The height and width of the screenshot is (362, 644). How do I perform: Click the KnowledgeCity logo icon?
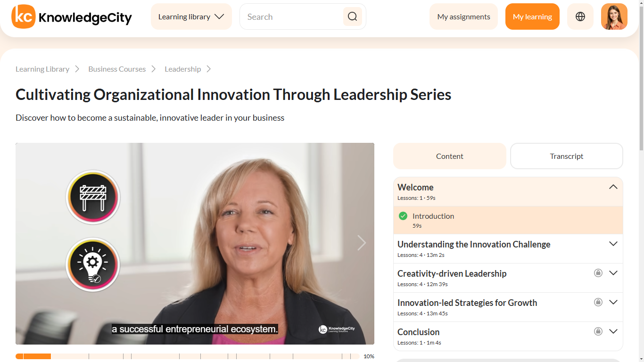24,17
